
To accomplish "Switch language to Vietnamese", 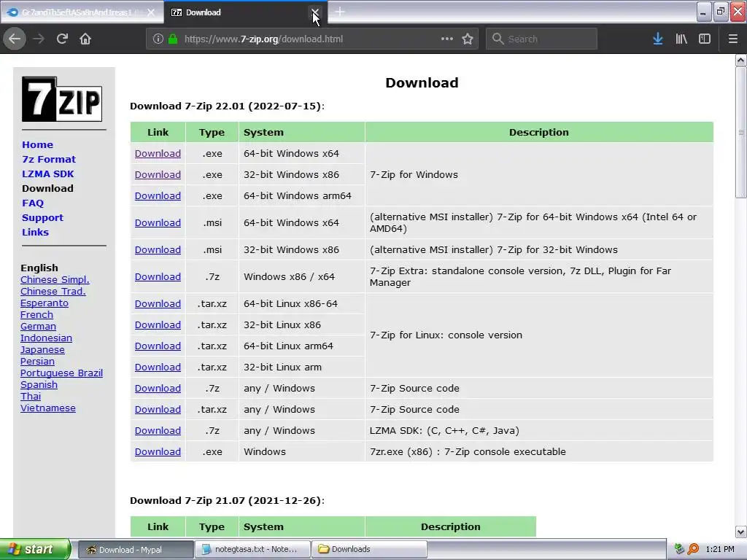I will tap(47, 408).
